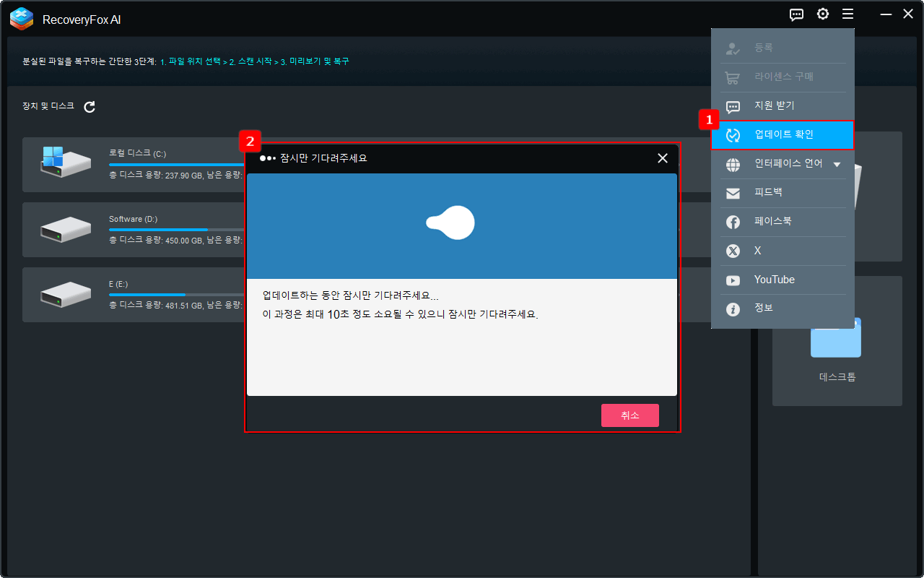Click the YouTube icon in menu
The image size is (924, 578).
tap(733, 280)
